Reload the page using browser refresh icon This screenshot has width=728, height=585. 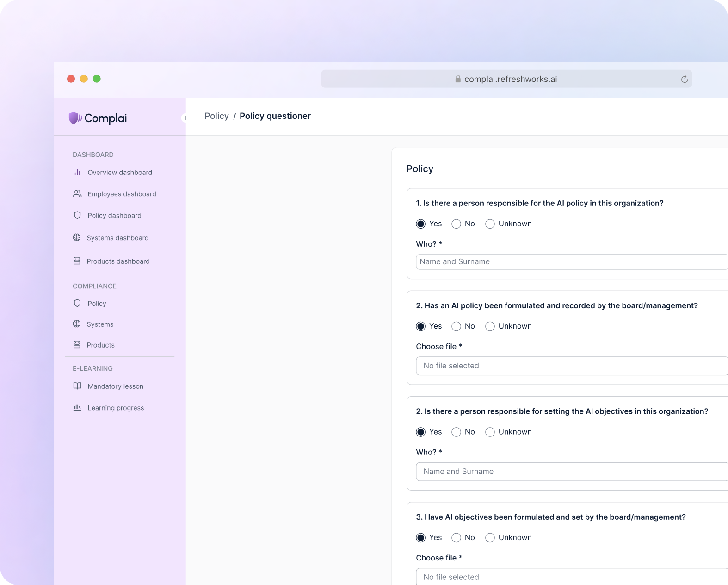click(684, 79)
